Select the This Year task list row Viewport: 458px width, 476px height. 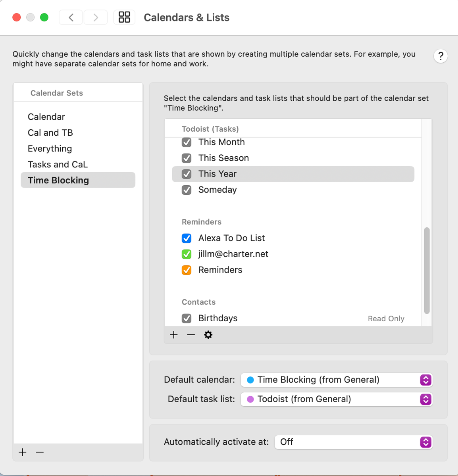click(293, 174)
